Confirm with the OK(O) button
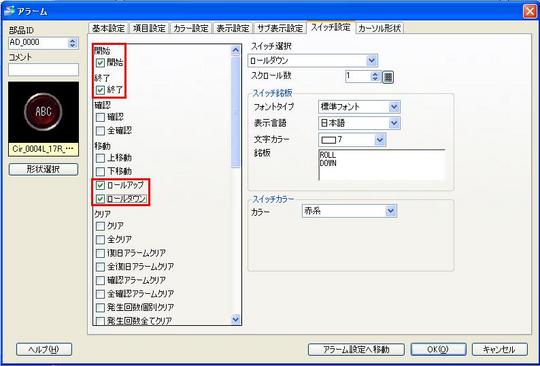The image size is (540, 366). click(438, 349)
